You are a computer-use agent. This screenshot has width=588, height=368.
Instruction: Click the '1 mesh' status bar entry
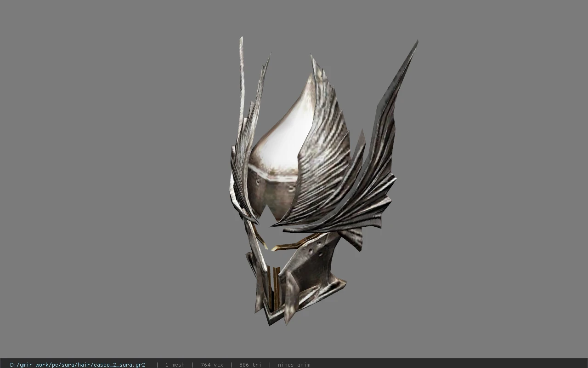pos(175,365)
